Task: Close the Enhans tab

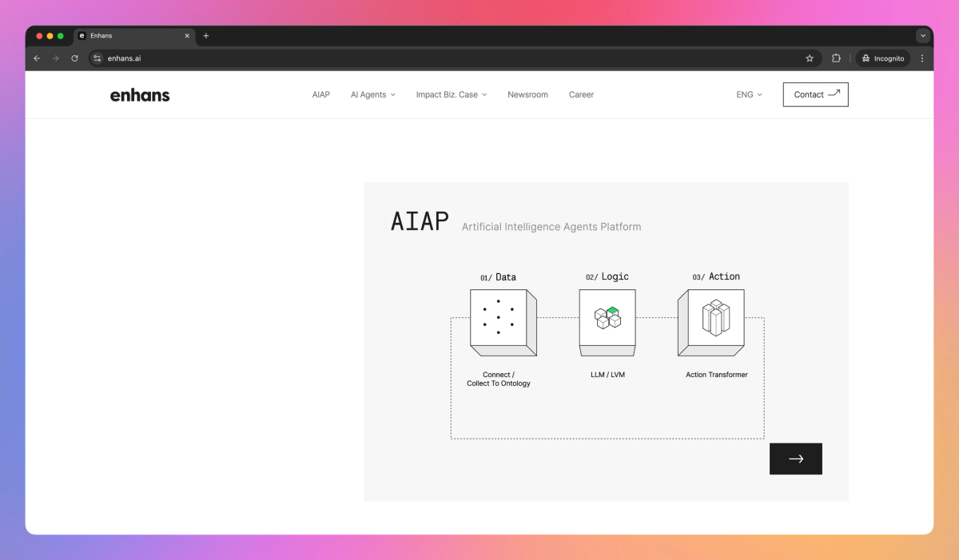Action: pyautogui.click(x=187, y=36)
